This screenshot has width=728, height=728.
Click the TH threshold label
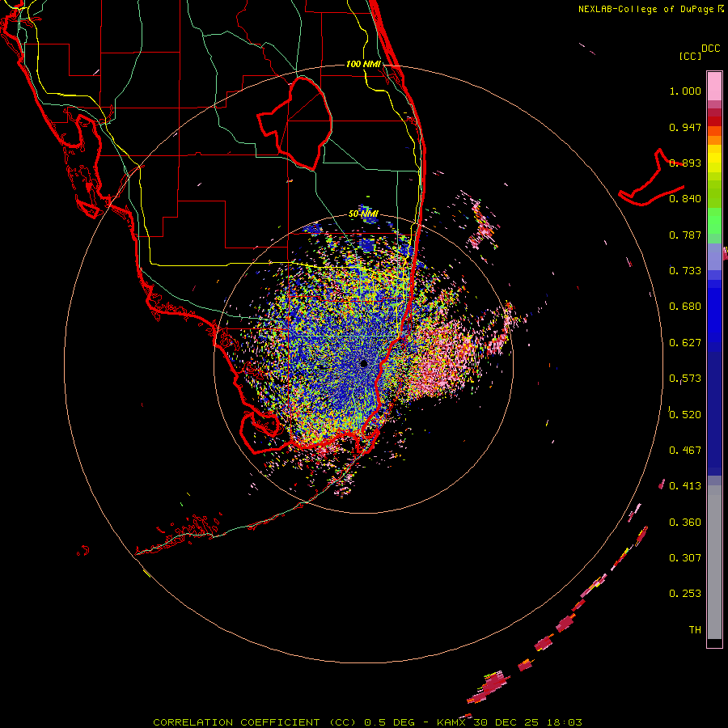click(695, 630)
